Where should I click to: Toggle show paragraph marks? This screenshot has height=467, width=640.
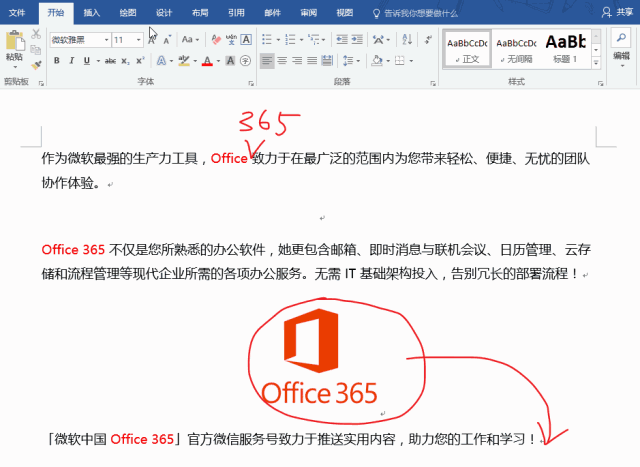point(428,40)
